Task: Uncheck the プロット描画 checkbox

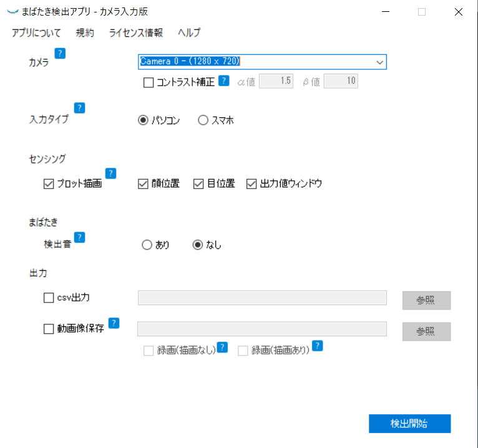Action: (49, 184)
